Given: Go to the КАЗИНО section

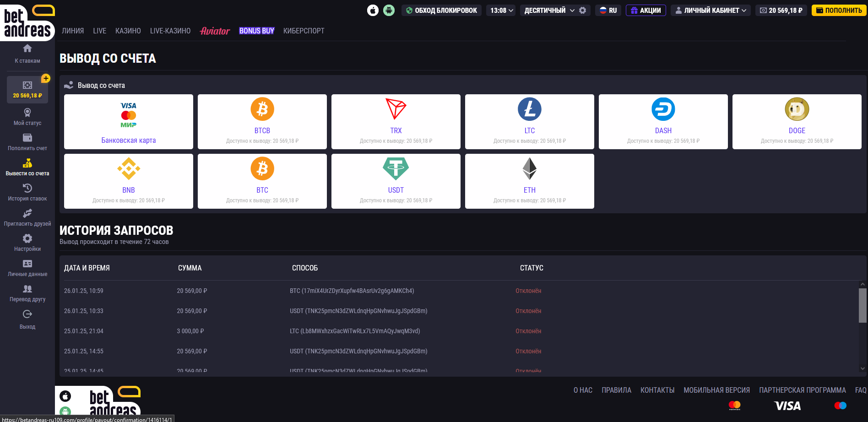Looking at the screenshot, I should click(128, 31).
